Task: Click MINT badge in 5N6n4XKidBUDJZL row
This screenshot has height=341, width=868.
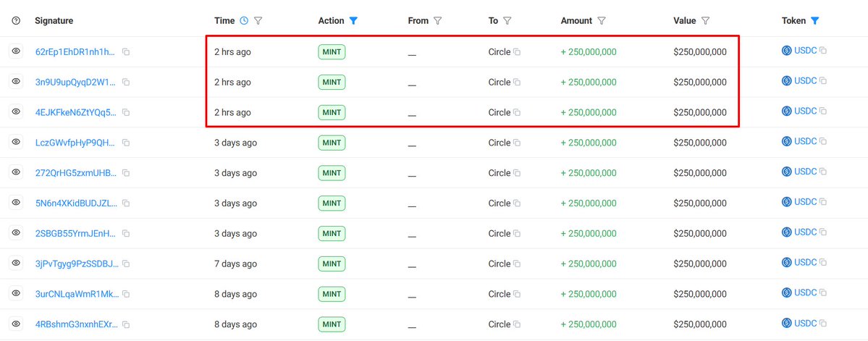Action: (332, 203)
